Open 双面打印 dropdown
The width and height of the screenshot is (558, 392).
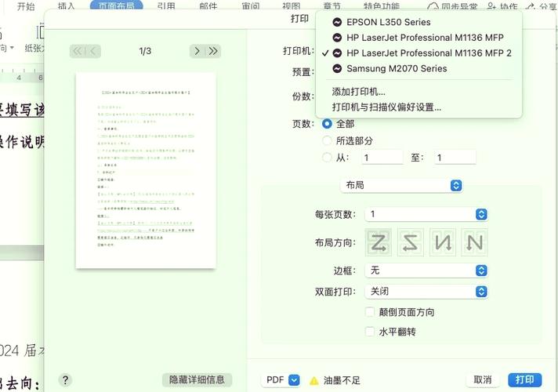[x=426, y=292]
